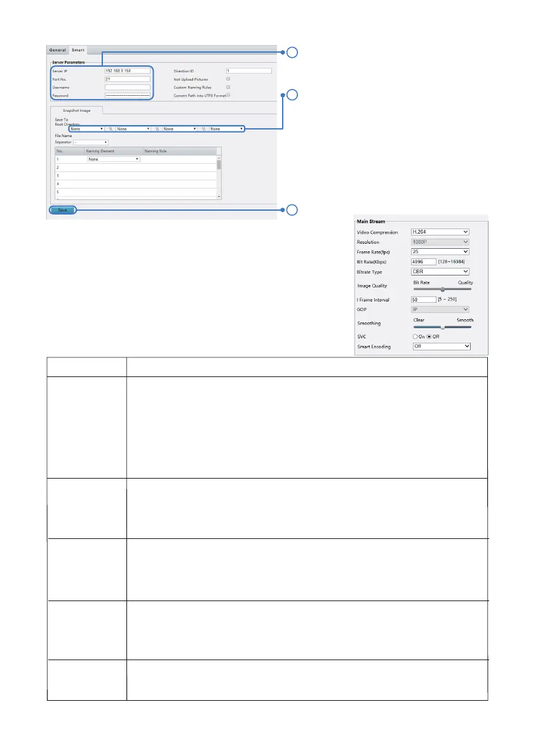Click the Naming Rule column header

[x=156, y=151]
